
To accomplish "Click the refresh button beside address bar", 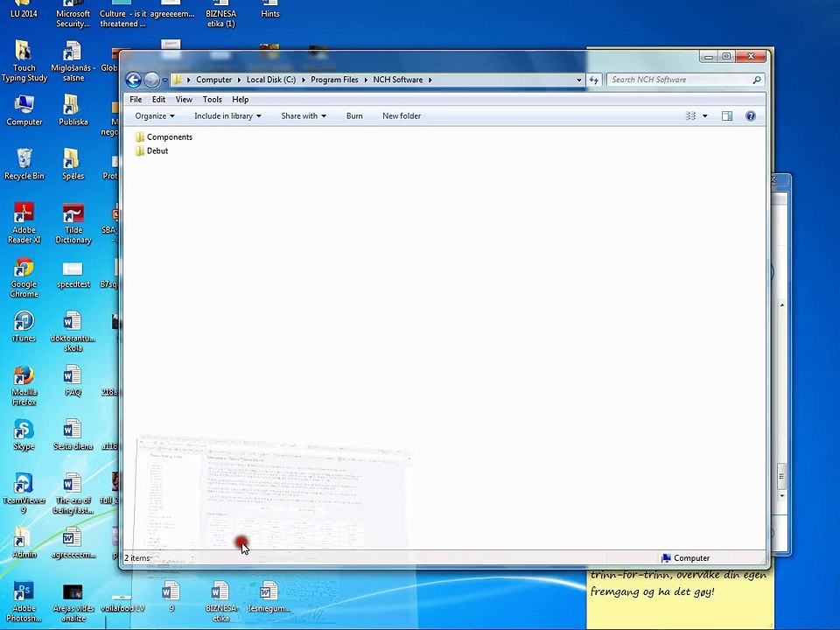I will (x=594, y=80).
